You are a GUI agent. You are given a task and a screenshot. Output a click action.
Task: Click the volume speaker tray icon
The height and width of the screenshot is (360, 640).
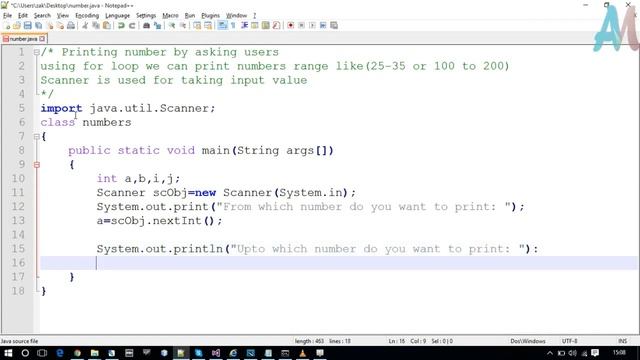tap(573, 353)
